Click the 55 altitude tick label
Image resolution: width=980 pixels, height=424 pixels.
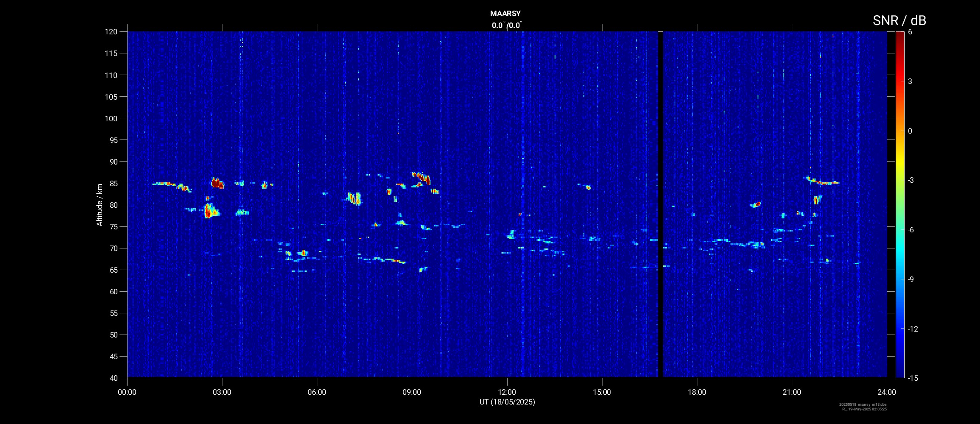pyautogui.click(x=113, y=313)
